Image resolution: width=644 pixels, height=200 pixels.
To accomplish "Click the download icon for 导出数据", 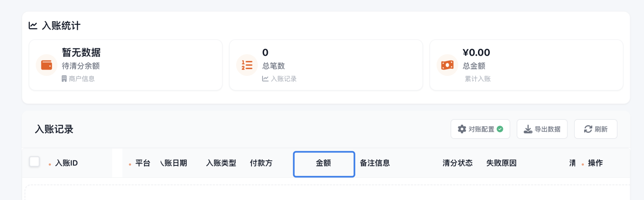I will [x=528, y=129].
